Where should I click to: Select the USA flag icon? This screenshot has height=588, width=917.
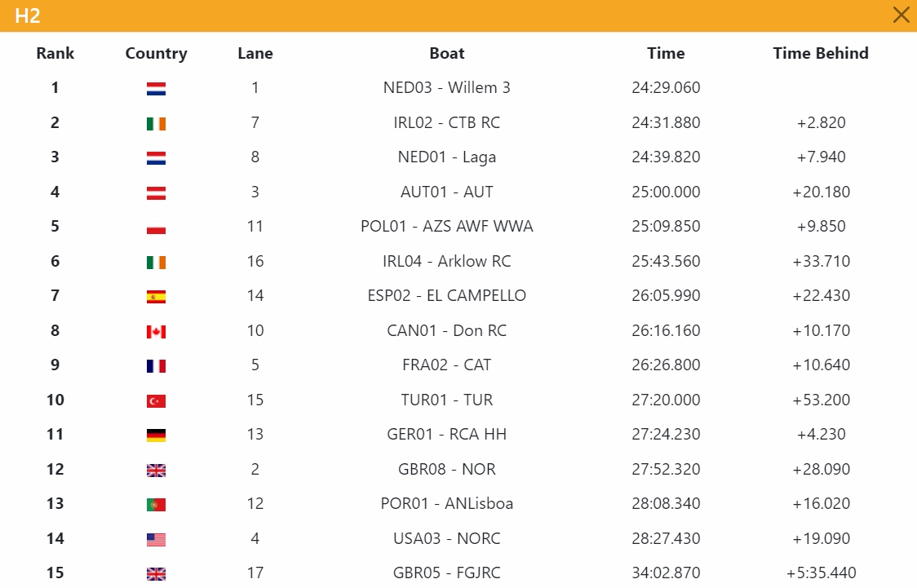tap(156, 540)
